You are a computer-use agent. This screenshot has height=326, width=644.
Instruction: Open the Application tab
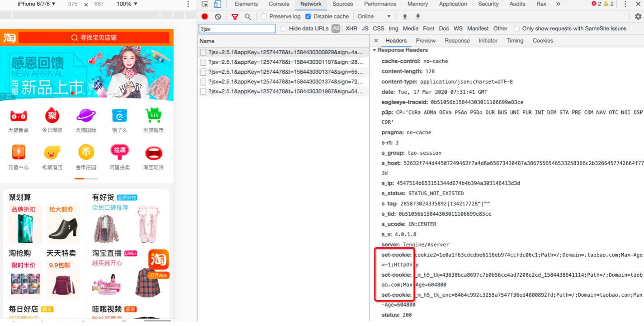pos(453,4)
